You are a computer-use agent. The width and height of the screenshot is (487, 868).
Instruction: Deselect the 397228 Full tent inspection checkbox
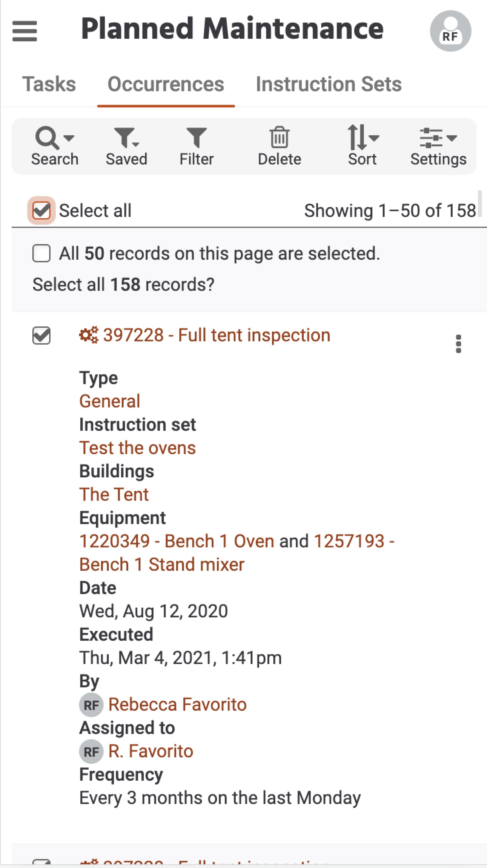pos(41,336)
